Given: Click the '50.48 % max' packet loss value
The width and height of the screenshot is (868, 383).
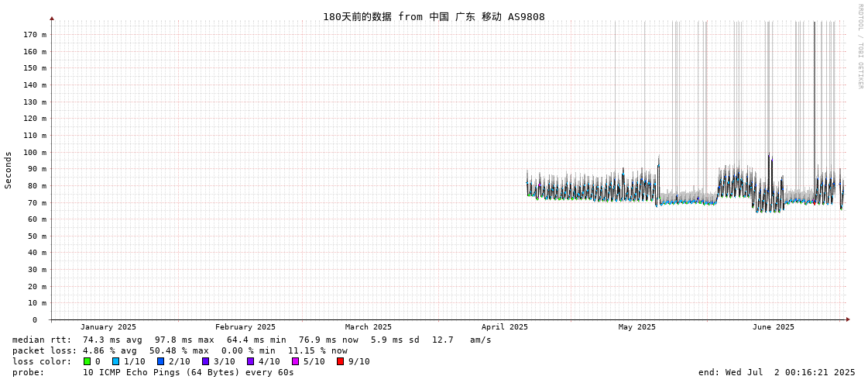Looking at the screenshot, I should (181, 351).
